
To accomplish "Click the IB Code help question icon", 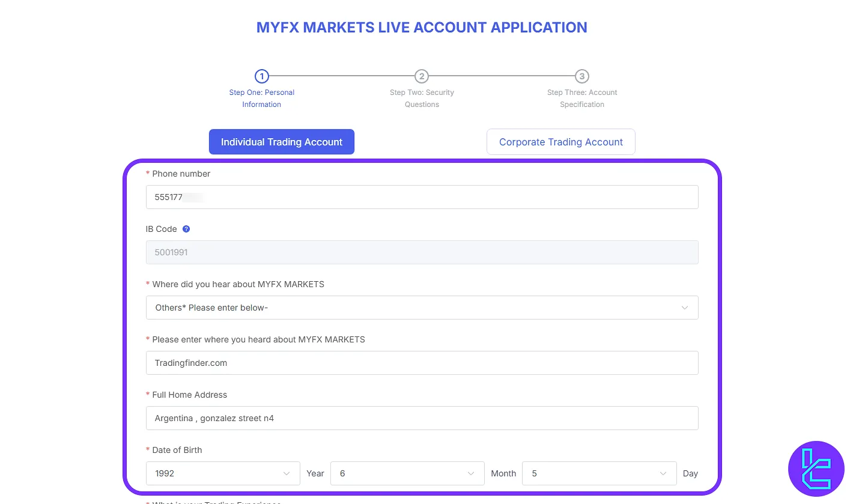I will pos(186,229).
